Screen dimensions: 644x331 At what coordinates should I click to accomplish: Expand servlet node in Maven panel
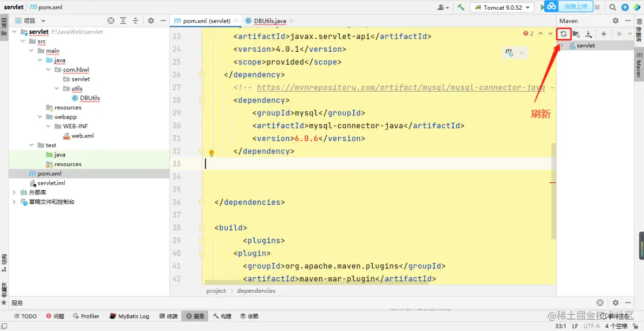point(562,46)
